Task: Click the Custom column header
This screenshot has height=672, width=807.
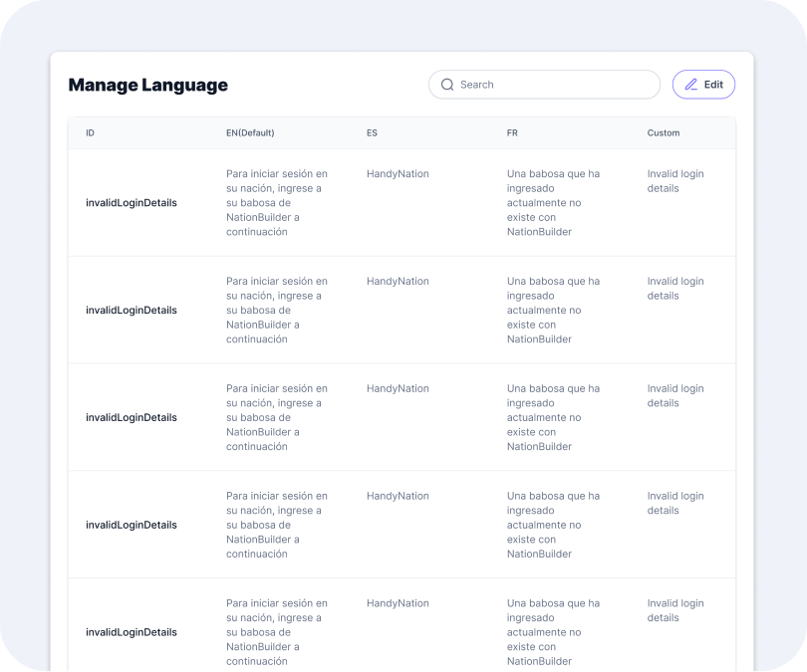Action: [x=663, y=132]
